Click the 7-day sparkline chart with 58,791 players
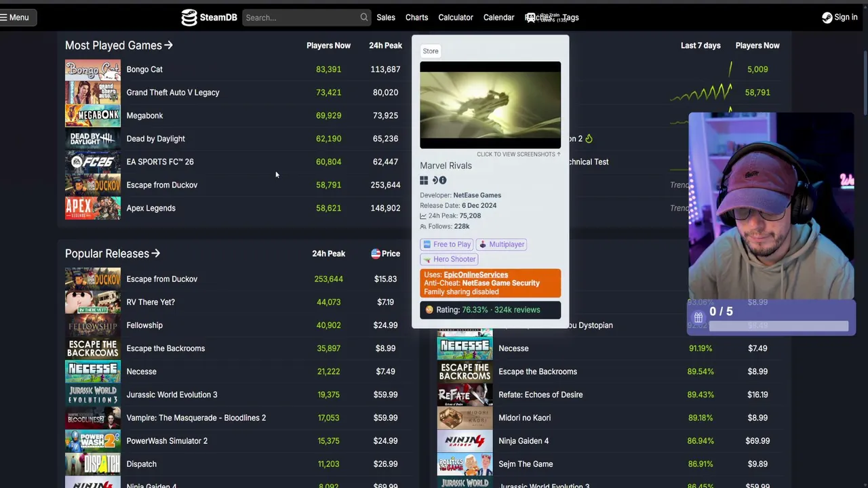This screenshot has height=488, width=868. tap(702, 92)
